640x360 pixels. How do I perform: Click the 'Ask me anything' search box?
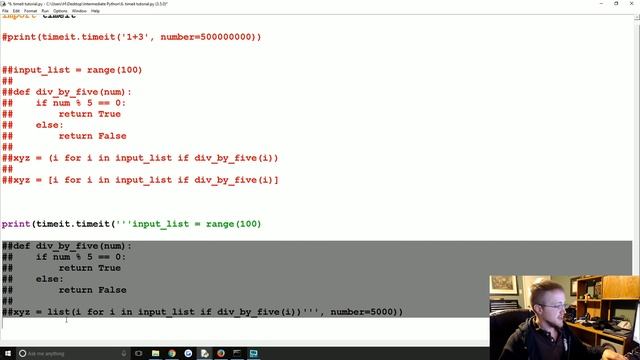point(73,353)
